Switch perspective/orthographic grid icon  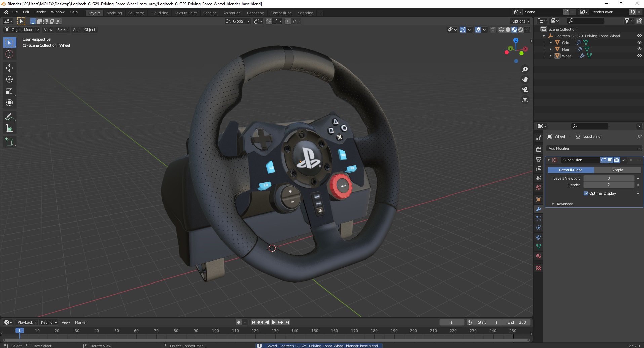(525, 100)
